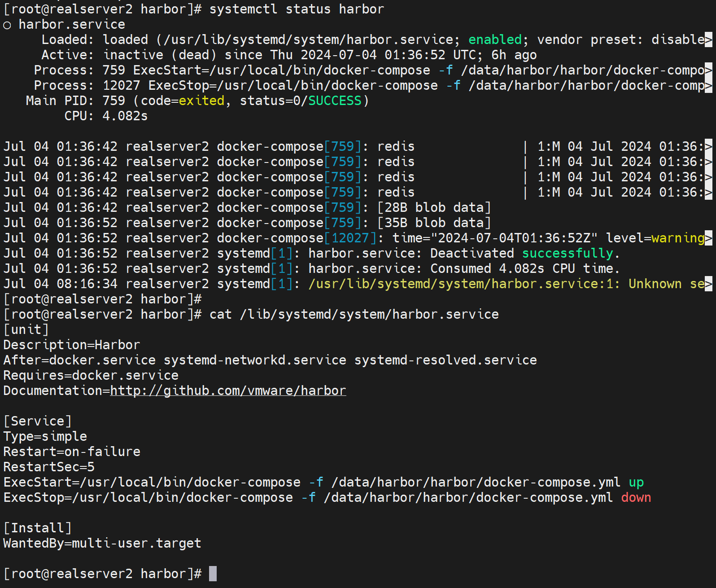Click the truncation marker after 'Unknown se'
Image resolution: width=716 pixels, height=588 pixels.
click(x=708, y=284)
